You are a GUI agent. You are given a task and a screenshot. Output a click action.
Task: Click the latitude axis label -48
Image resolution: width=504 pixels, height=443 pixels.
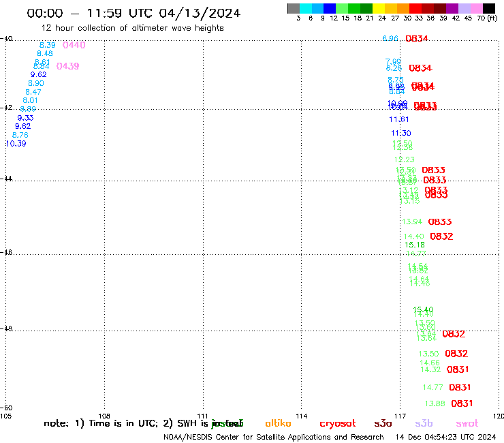click(x=6, y=329)
